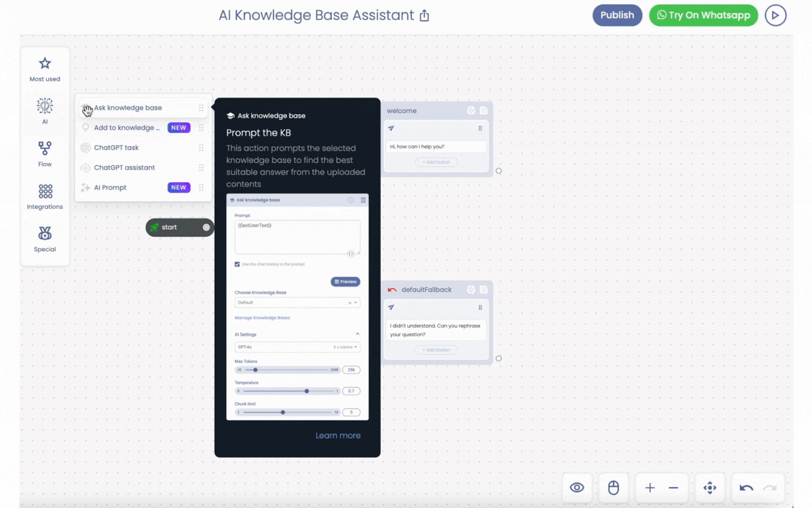Click the AI Prompt sparkle icon
This screenshot has width=812, height=508.
tap(86, 187)
